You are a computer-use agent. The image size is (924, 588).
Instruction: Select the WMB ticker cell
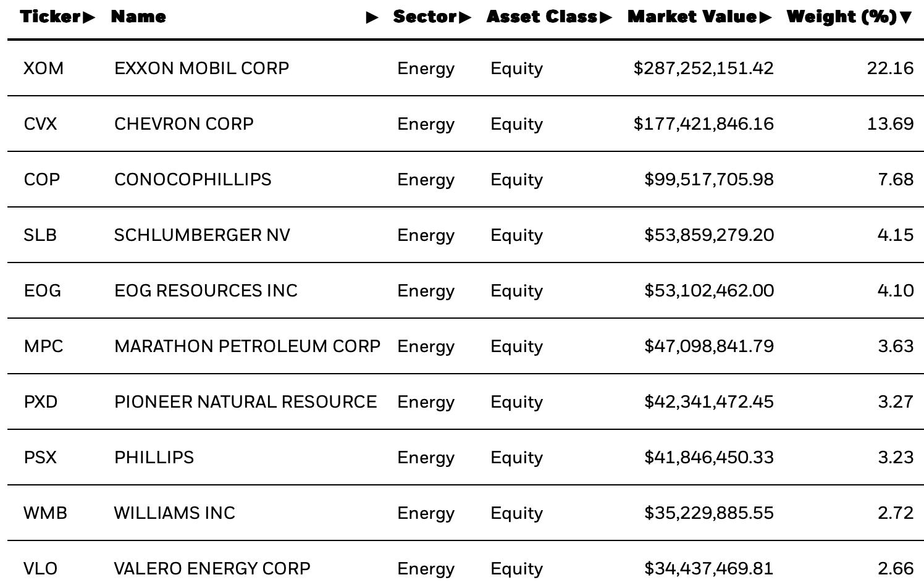[46, 513]
